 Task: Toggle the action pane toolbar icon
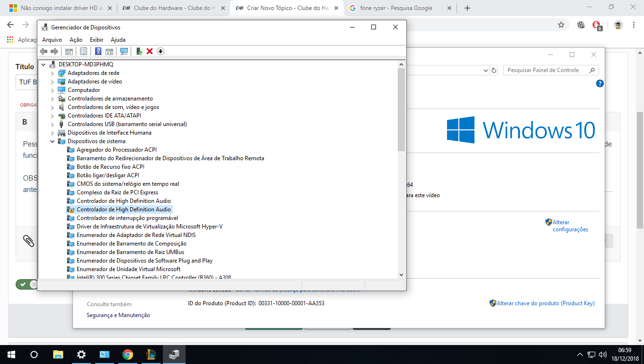109,51
